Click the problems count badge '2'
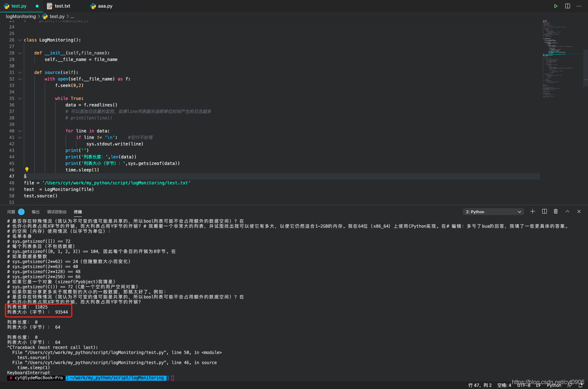Image resolution: width=588 pixels, height=389 pixels. click(x=21, y=212)
